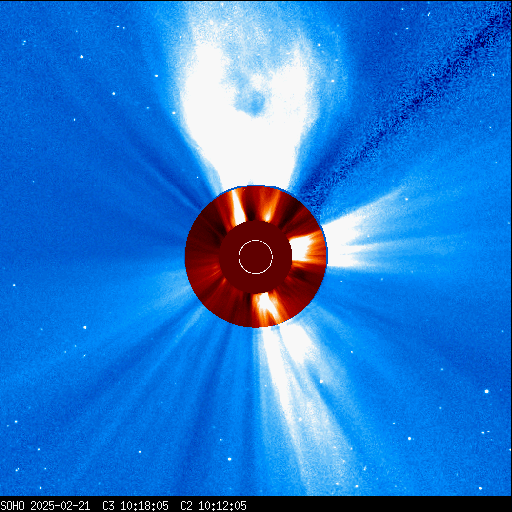Click the "SOHO" label in caption bar

13,506
